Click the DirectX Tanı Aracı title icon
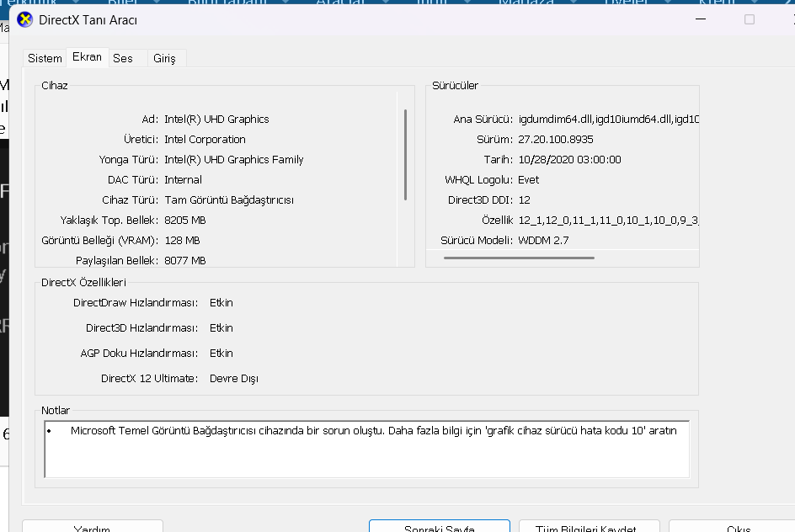 point(25,19)
